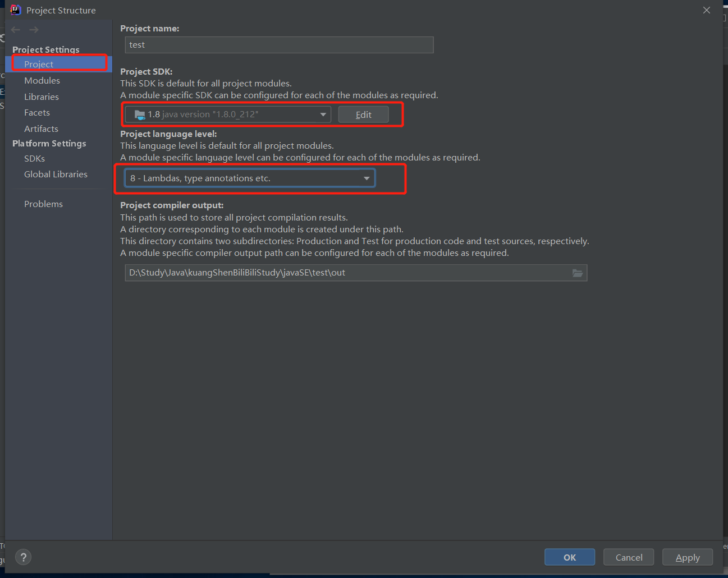Open the Artifacts section
728x578 pixels.
(41, 129)
